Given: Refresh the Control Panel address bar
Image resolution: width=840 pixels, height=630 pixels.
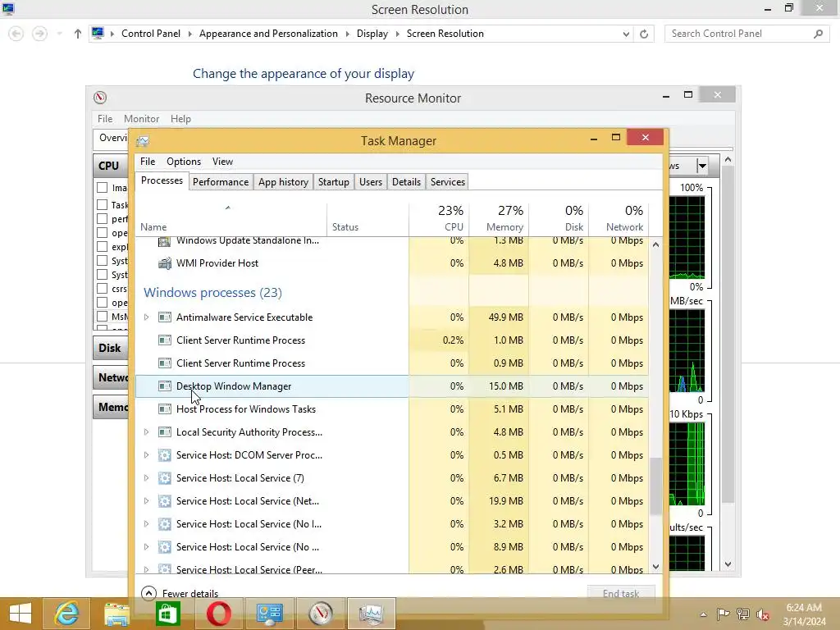Looking at the screenshot, I should click(x=644, y=34).
